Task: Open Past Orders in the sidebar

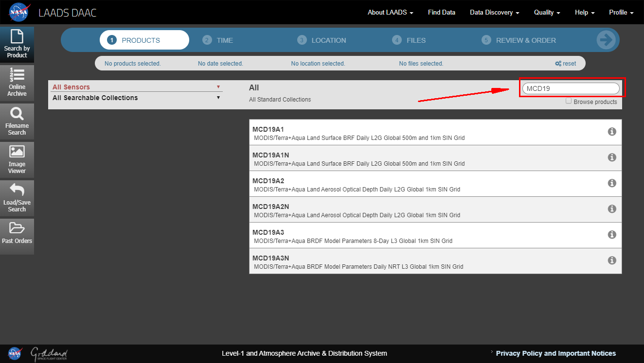Action: 17,236
